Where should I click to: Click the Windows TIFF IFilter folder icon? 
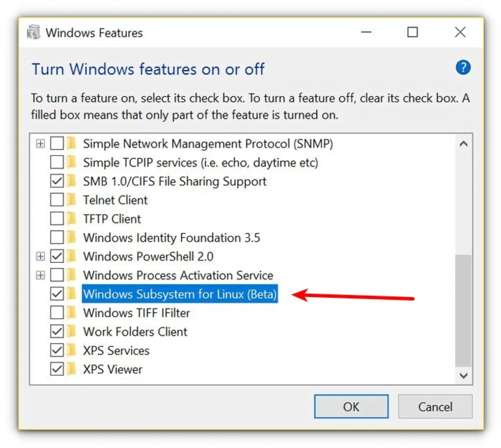(x=70, y=313)
